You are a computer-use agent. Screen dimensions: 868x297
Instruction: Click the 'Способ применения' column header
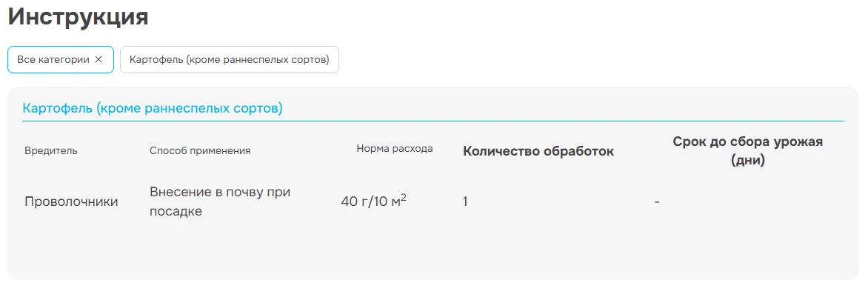tap(200, 151)
